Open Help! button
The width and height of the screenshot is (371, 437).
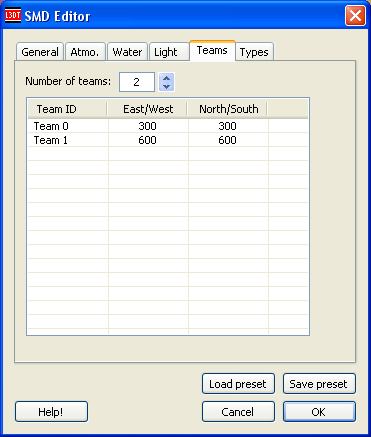pyautogui.click(x=51, y=412)
